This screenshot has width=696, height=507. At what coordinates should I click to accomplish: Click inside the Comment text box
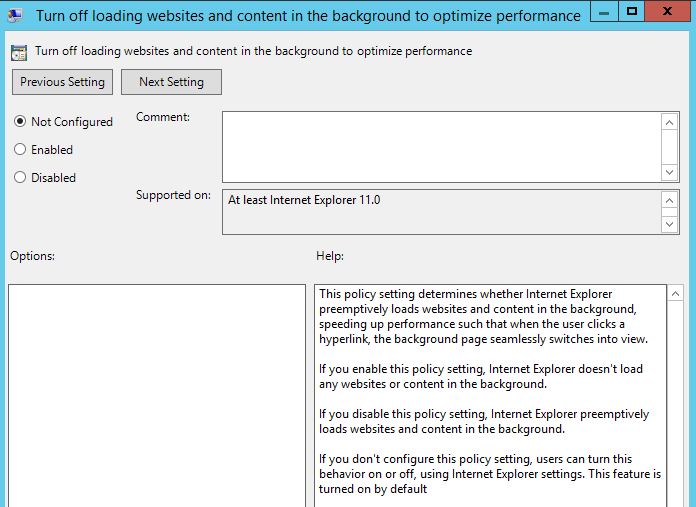coord(440,146)
